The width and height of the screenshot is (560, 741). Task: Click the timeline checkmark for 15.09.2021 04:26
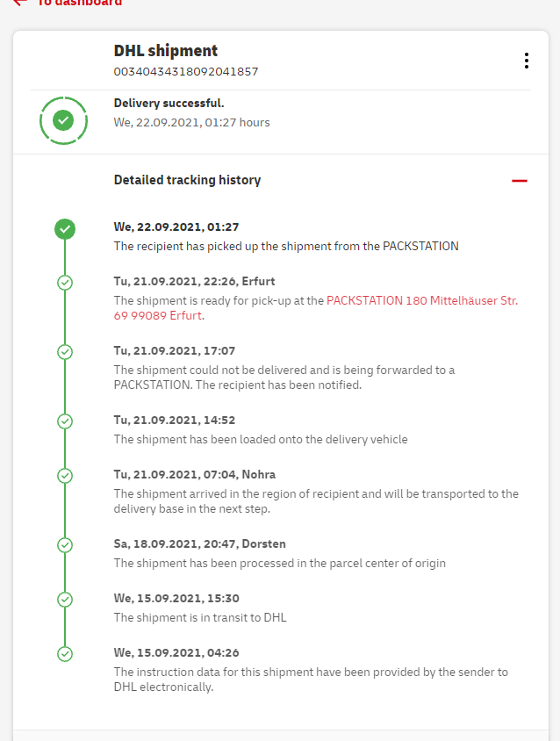[65, 654]
